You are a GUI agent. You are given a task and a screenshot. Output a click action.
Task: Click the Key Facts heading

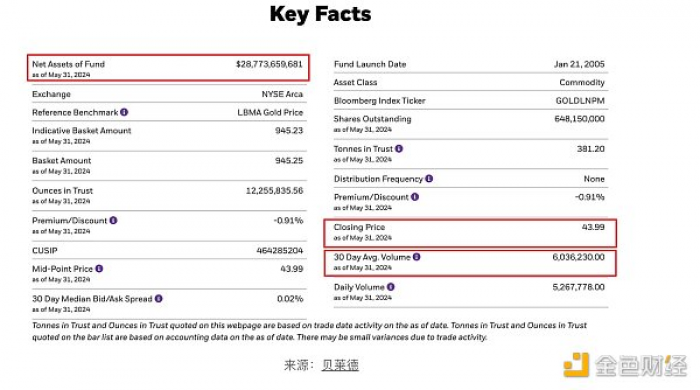[x=320, y=14]
